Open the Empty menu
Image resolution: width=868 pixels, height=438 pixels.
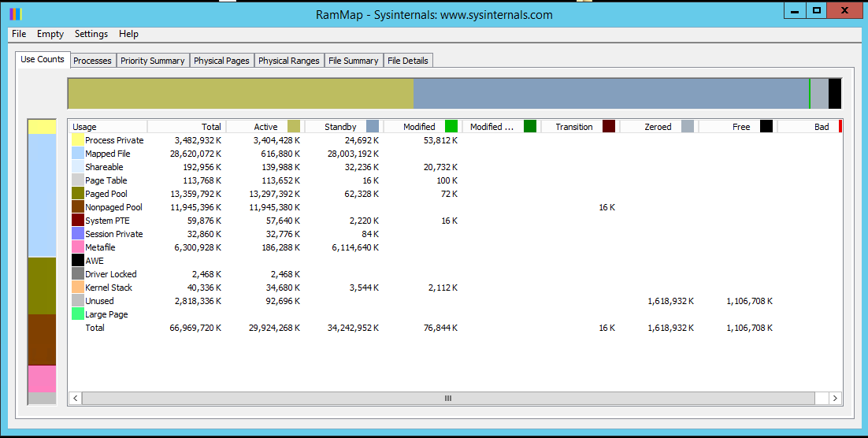coord(50,34)
